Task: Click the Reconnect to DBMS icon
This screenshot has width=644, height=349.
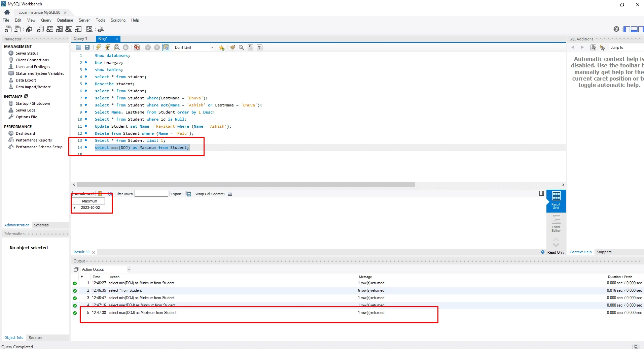Action: click(x=101, y=29)
